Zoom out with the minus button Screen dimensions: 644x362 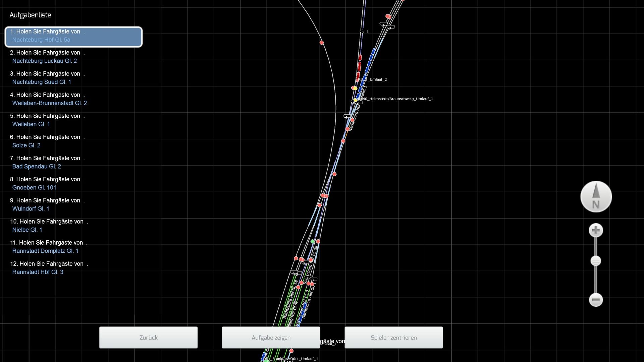[x=596, y=300]
